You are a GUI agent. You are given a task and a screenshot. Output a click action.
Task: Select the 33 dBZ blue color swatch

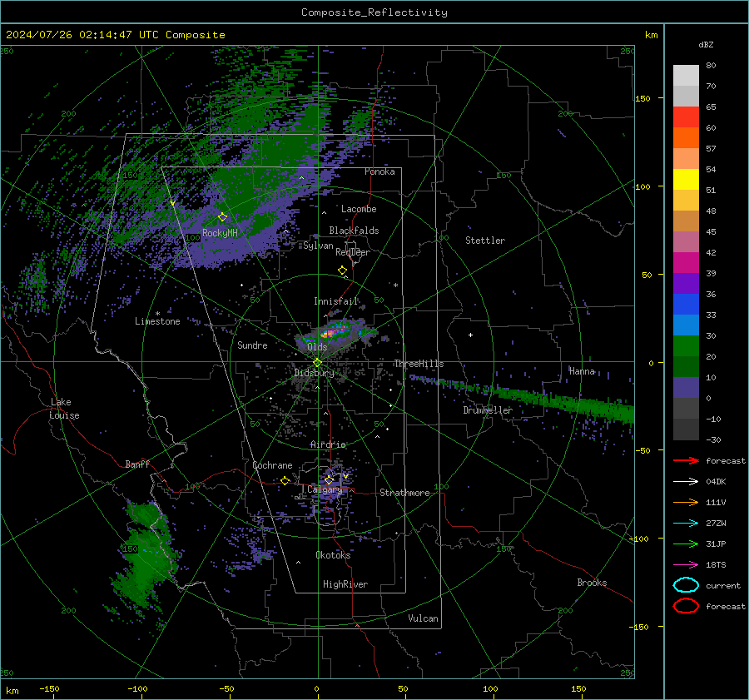[x=686, y=305]
